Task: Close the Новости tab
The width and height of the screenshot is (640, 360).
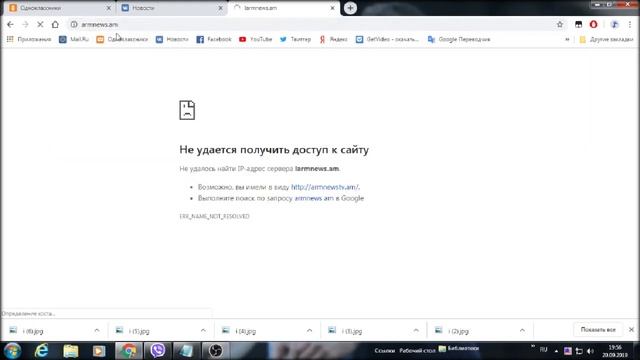Action: pyautogui.click(x=220, y=8)
